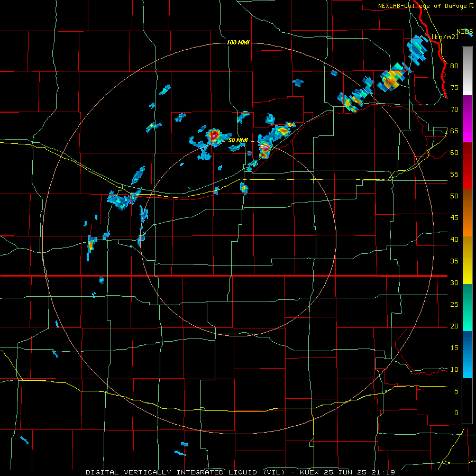Viewport: 476px width, 476px height.
Task: Click the 50 NMI range ring label
Action: coord(238,140)
